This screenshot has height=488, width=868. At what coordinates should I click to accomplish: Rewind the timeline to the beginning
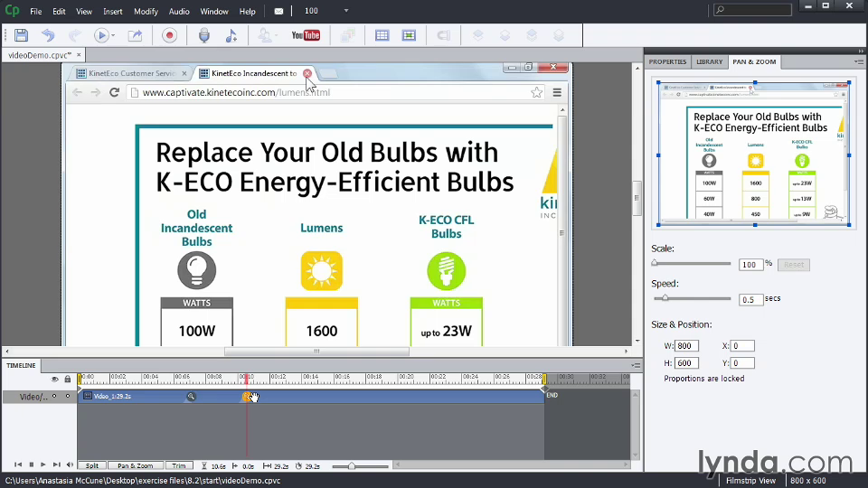[18, 465]
